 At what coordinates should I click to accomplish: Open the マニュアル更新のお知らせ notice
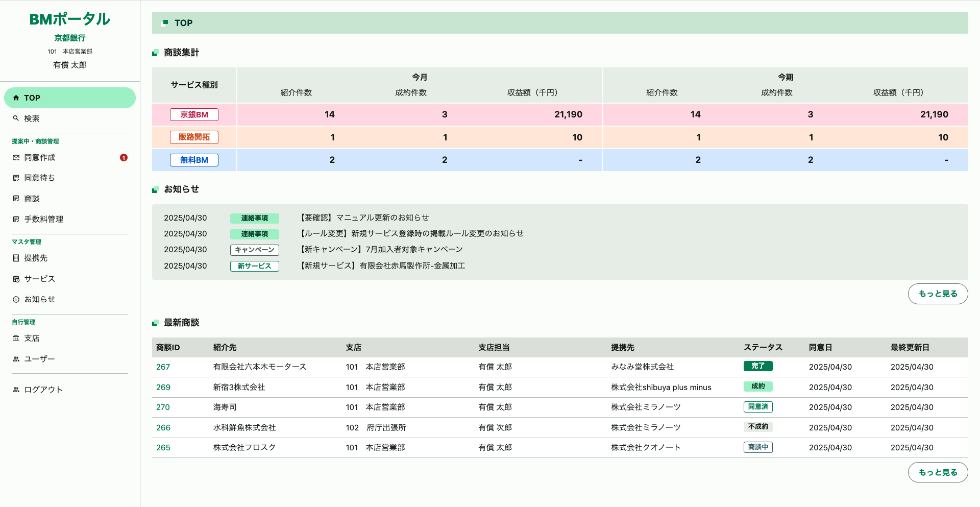(x=364, y=218)
